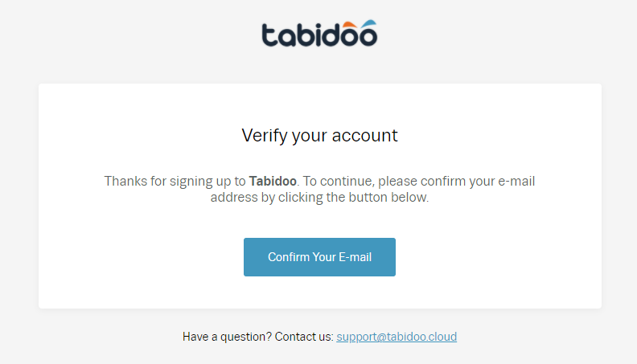The width and height of the screenshot is (637, 364).
Task: Click the Tabidoo logo at top
Action: click(x=319, y=33)
